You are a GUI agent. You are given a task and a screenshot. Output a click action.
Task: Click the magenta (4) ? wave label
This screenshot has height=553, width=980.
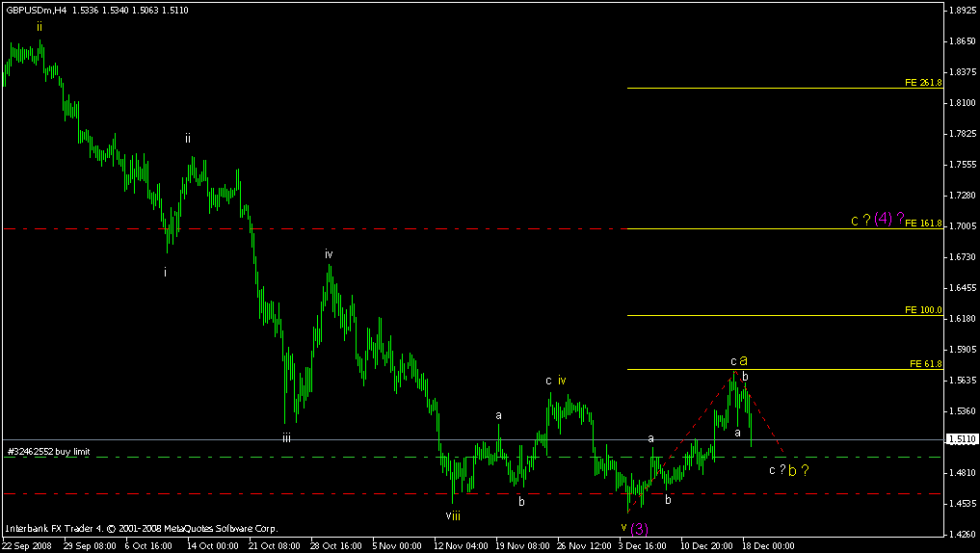click(x=888, y=219)
